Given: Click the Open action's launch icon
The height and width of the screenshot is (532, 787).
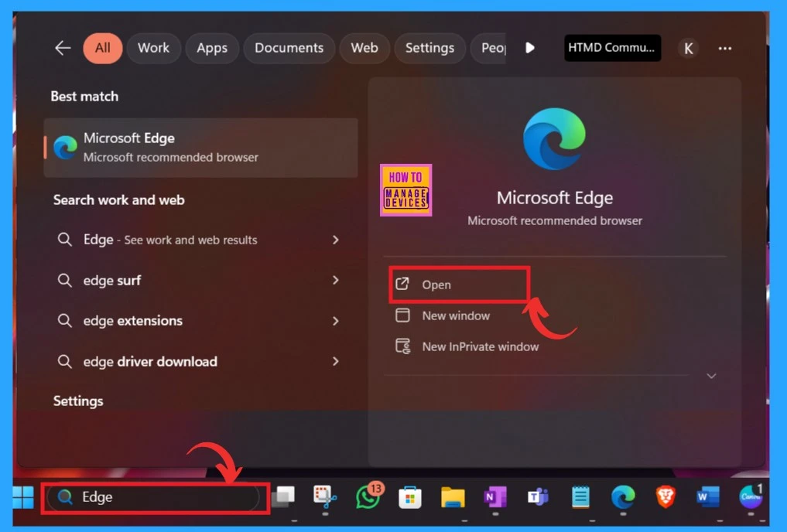Looking at the screenshot, I should tap(402, 284).
